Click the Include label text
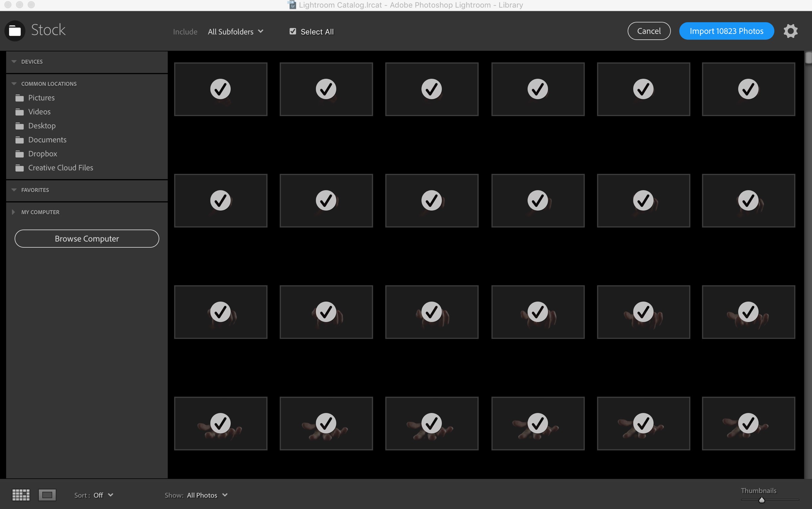This screenshot has height=509, width=812. [185, 32]
